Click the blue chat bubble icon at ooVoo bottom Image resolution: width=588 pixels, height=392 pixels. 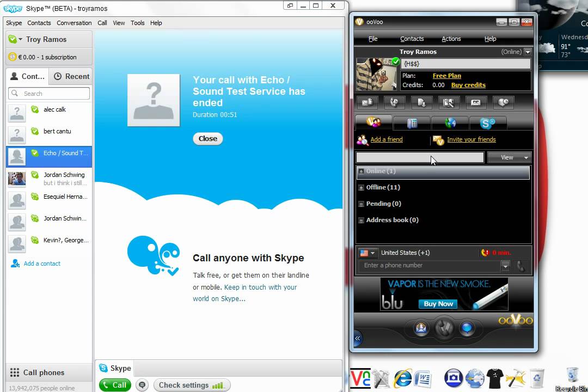467,329
